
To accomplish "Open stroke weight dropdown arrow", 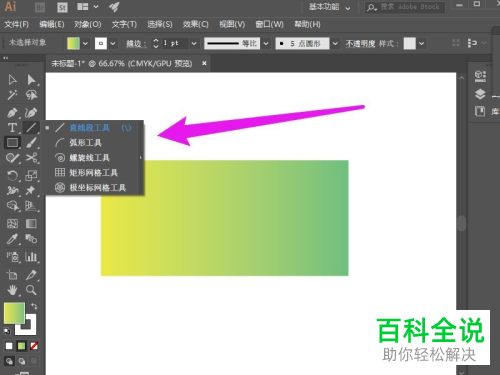I will click(194, 43).
